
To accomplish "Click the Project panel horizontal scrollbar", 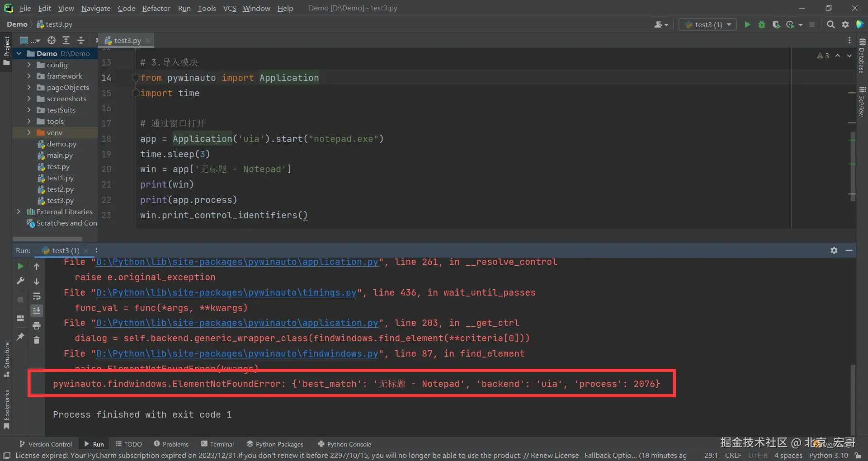I will 47,239.
